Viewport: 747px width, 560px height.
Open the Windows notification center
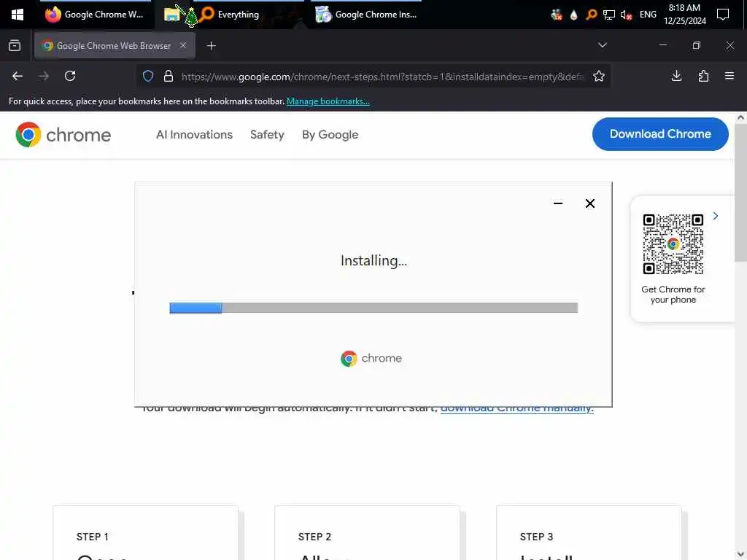coord(723,15)
